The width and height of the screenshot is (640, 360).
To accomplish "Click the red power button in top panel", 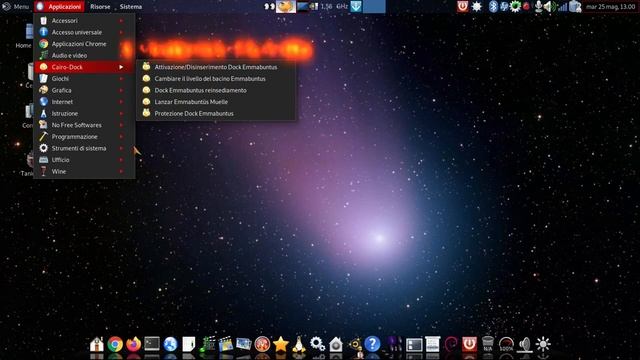I will coord(462,6).
